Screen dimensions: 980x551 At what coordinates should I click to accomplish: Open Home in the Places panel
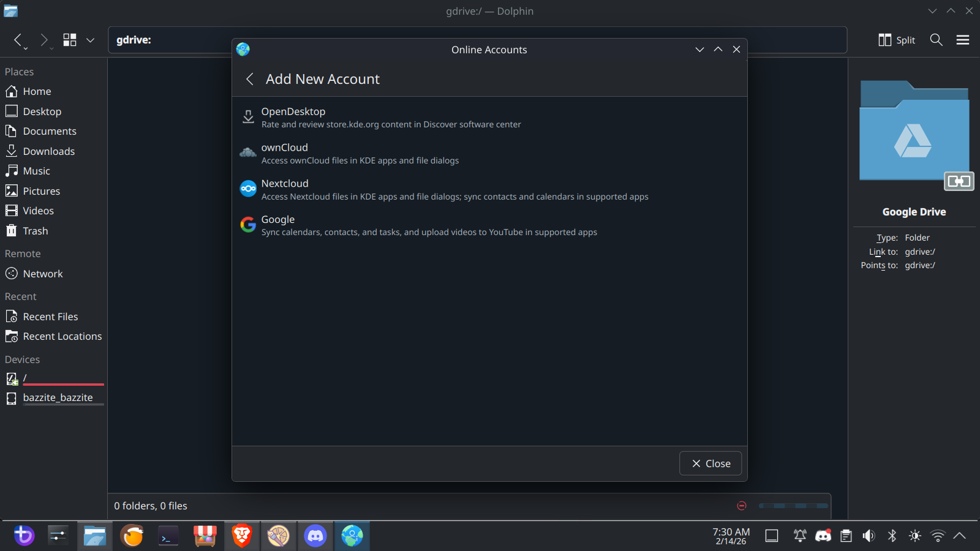(53, 91)
